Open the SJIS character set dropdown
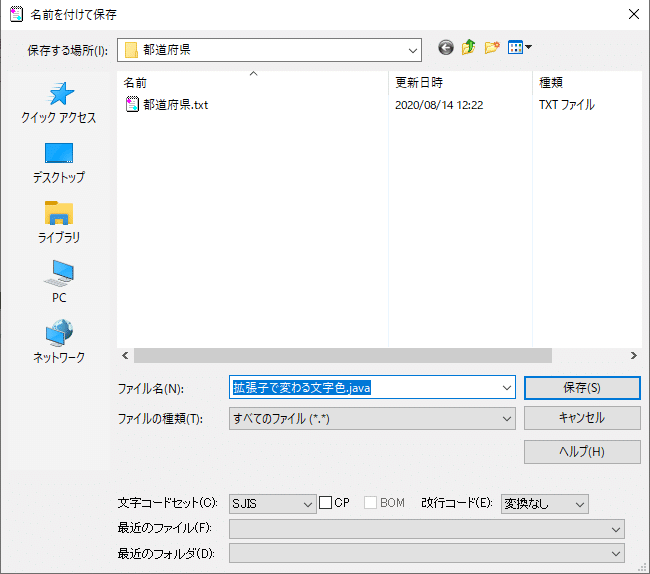Screen dimensions: 650x574 [x=272, y=504]
